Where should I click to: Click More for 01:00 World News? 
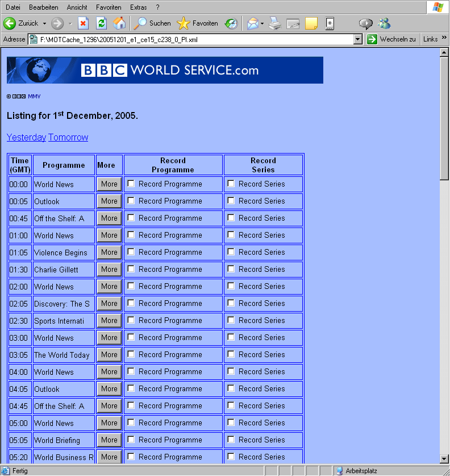coord(109,235)
